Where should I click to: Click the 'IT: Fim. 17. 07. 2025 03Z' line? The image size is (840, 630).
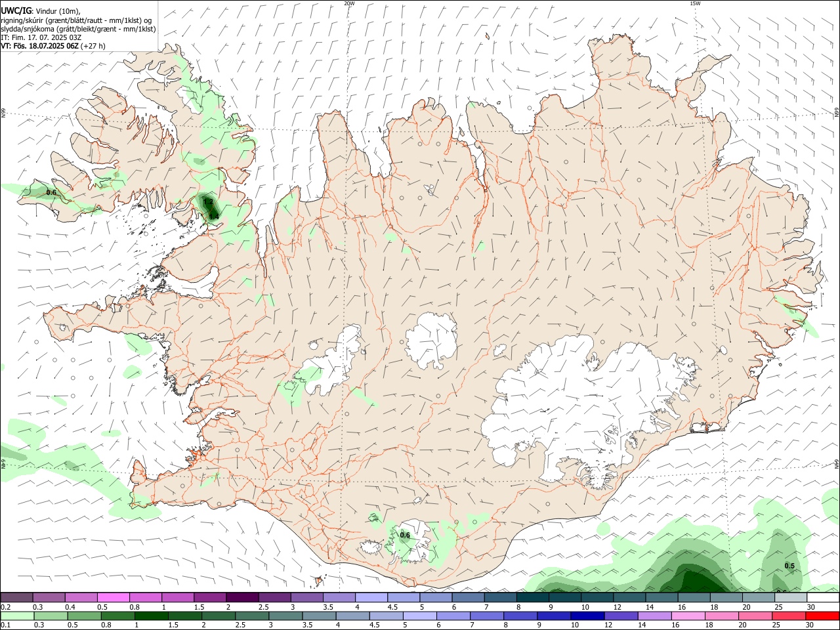pyautogui.click(x=41, y=37)
